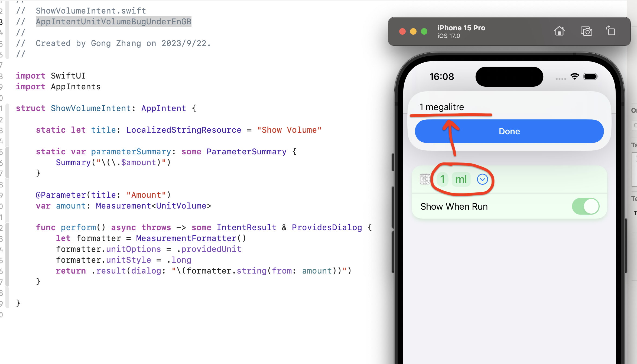The height and width of the screenshot is (364, 637).
Task: Click the ShowVolumeIntent struct name
Action: pos(91,108)
